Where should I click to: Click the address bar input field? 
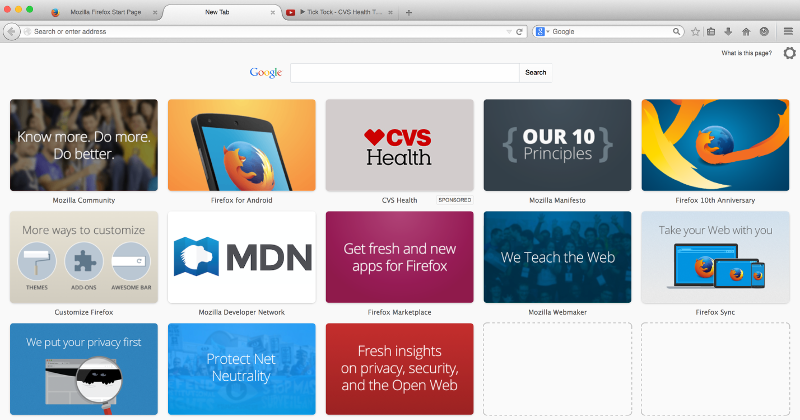pyautogui.click(x=265, y=32)
